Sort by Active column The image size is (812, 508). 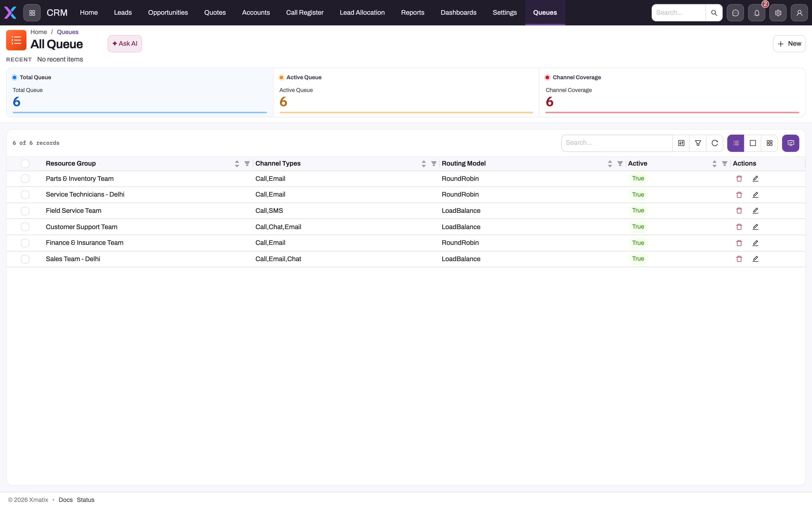pos(714,164)
